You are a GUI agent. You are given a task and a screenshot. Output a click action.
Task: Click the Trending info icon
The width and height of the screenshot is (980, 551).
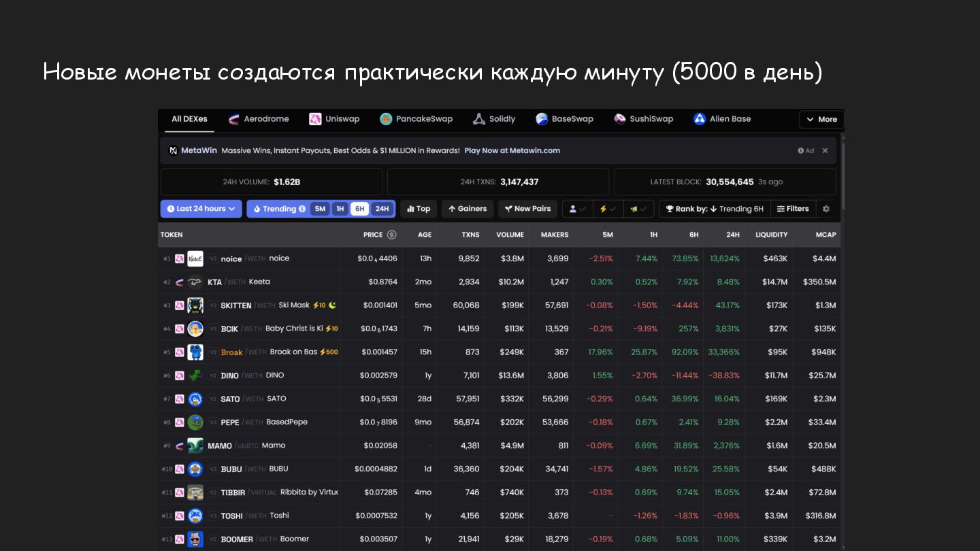(x=302, y=209)
